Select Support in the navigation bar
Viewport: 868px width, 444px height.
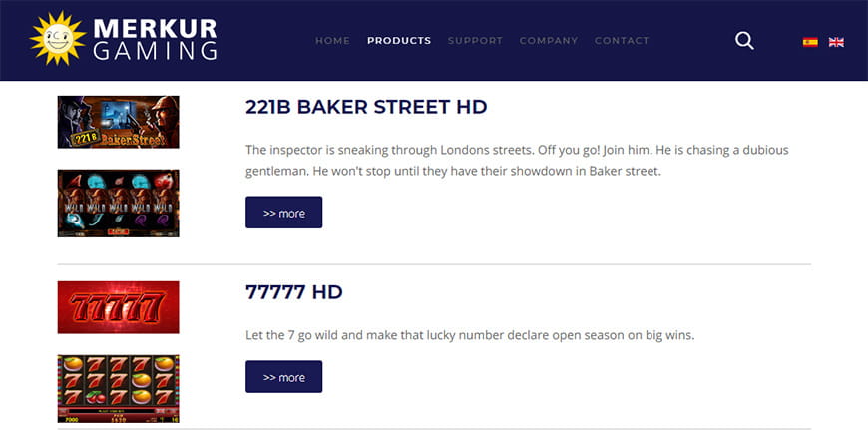(x=475, y=41)
